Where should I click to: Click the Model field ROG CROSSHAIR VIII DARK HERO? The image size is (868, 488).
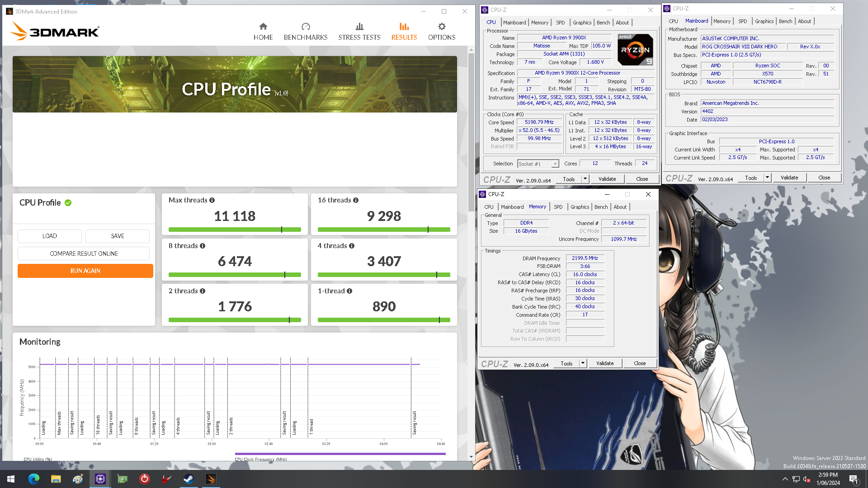[743, 47]
